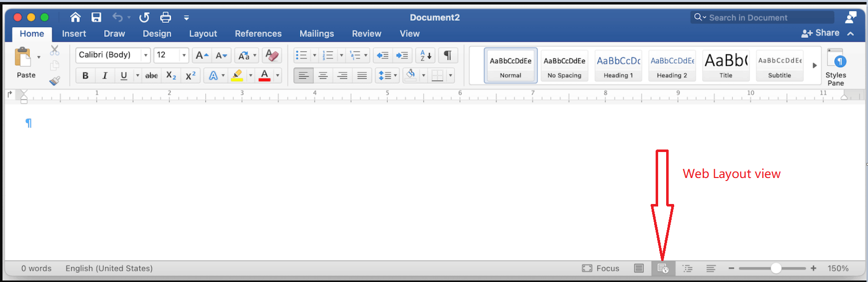Switch to Outline view icon
Viewport: 868px width, 282px height.
point(688,268)
